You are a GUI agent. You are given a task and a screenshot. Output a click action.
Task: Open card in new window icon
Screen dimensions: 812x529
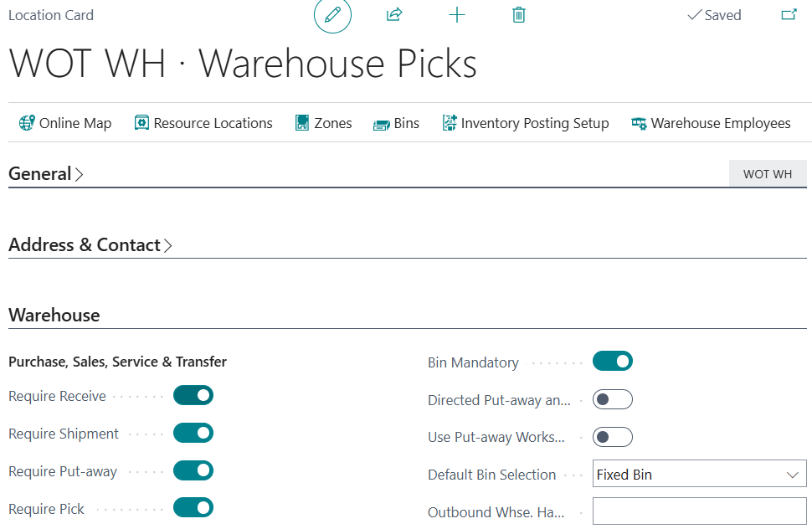(789, 15)
